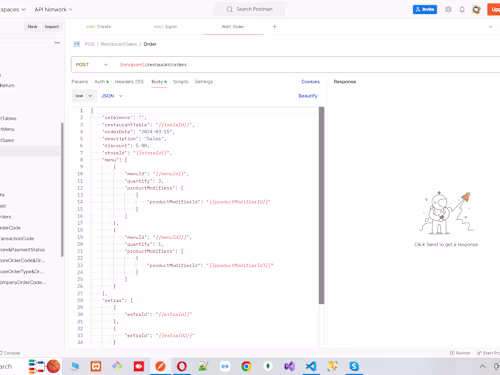
Task: Open Skype from the taskbar
Action: [354, 366]
